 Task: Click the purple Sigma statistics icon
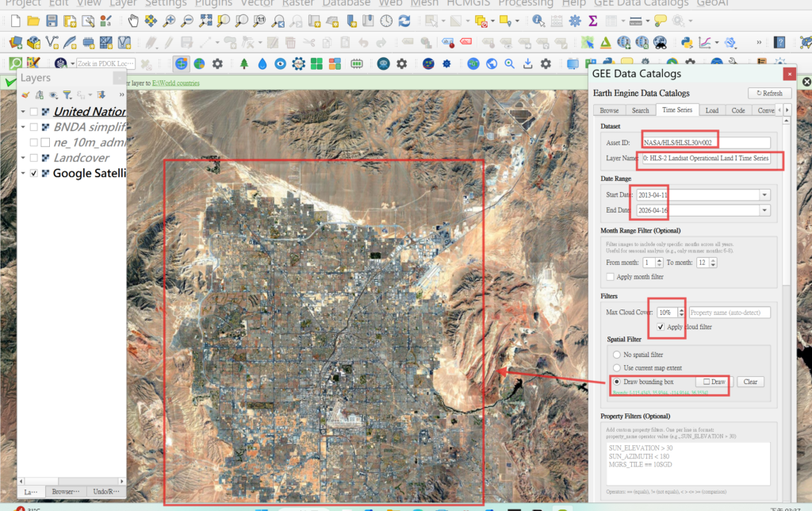point(592,21)
